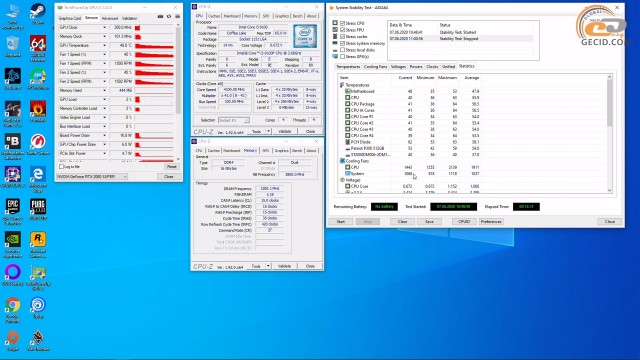Open Memory Used sensor dropdown arrow

(x=104, y=90)
